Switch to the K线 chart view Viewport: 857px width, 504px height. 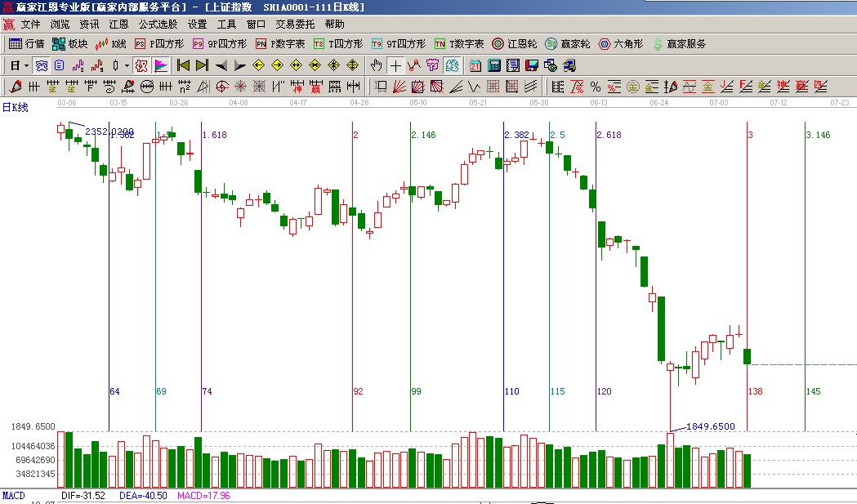click(x=111, y=44)
